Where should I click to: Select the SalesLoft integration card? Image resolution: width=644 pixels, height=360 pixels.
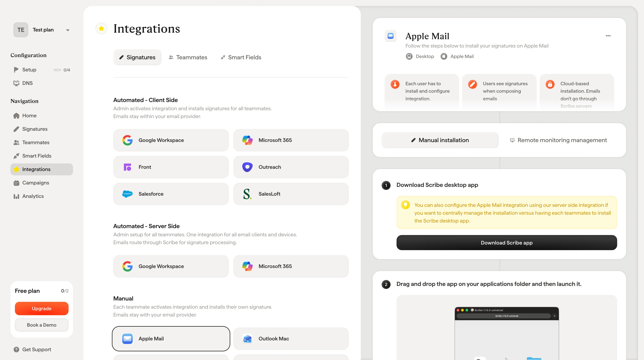[x=291, y=194]
